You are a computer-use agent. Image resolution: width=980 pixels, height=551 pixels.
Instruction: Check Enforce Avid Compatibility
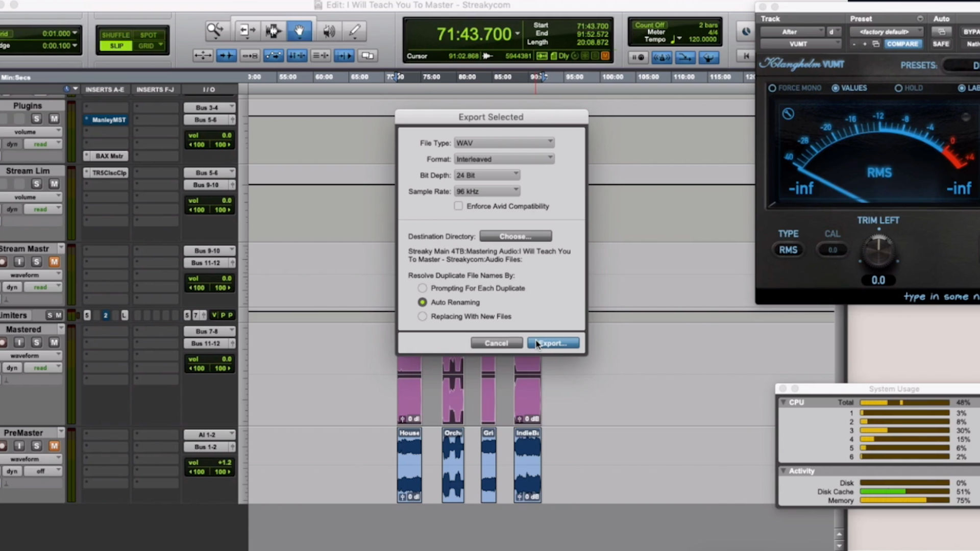[458, 206]
